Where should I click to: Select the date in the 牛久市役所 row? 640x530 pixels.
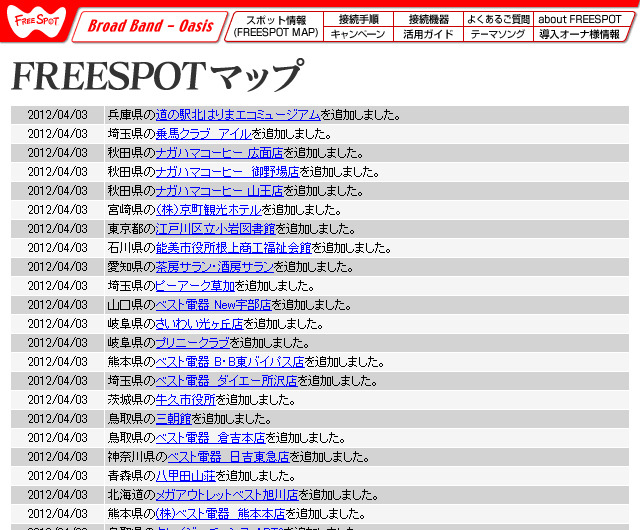pyautogui.click(x=58, y=400)
